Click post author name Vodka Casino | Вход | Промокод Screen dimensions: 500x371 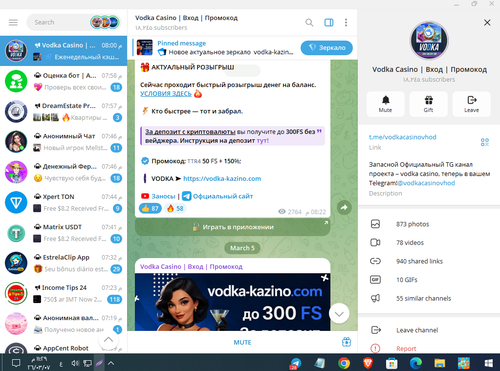point(191,267)
